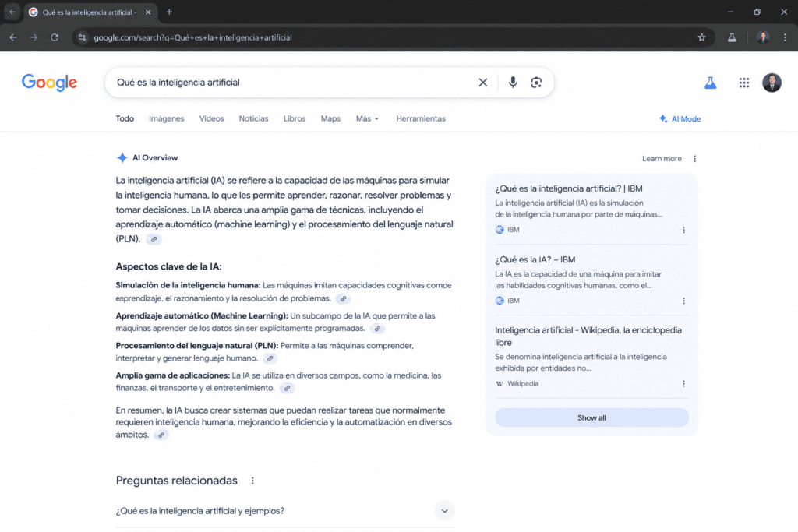This screenshot has height=532, width=798.
Task: Open a new tab with plus icon
Action: 169,12
